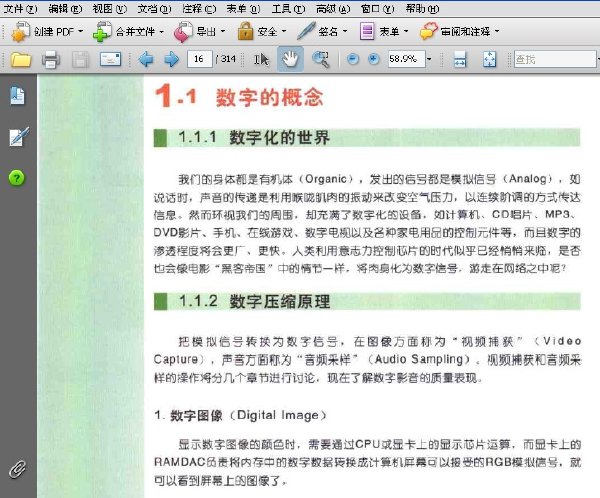Open the 文档 menu
The height and width of the screenshot is (498, 600).
click(x=154, y=8)
